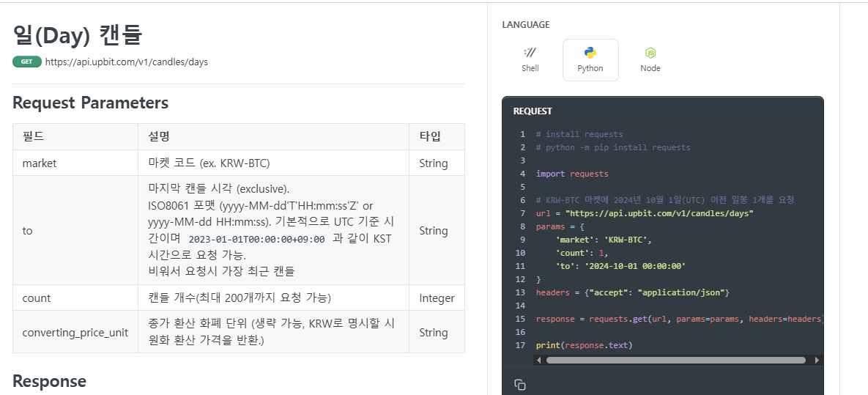Click description 캔들 개수(최대 200개까지 요청 가능)
The width and height of the screenshot is (868, 395).
click(239, 298)
